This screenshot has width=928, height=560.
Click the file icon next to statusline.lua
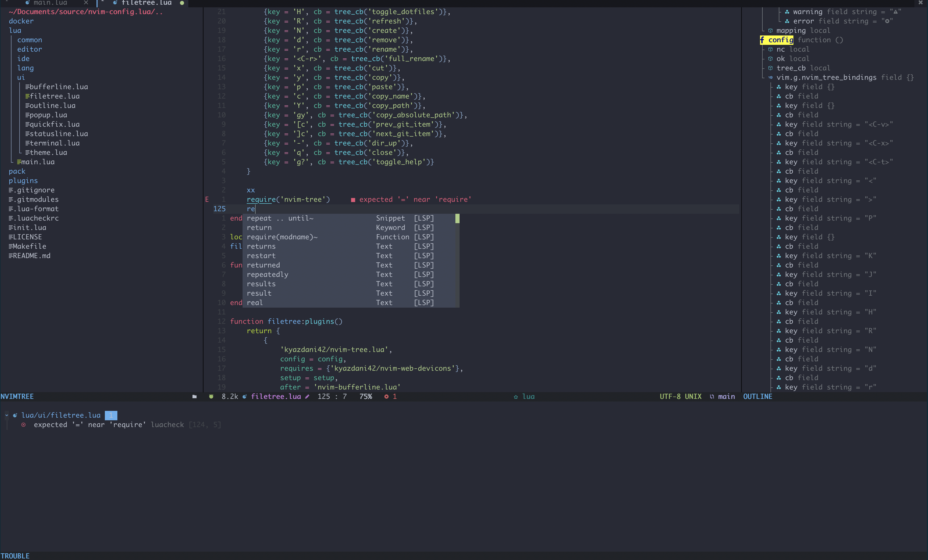coord(27,134)
